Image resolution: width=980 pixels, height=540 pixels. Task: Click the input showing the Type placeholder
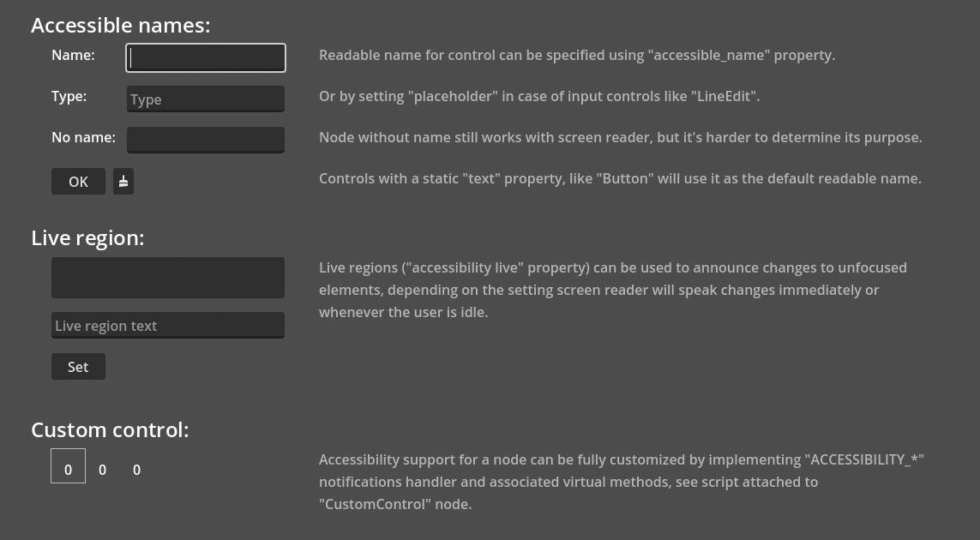pyautogui.click(x=206, y=99)
